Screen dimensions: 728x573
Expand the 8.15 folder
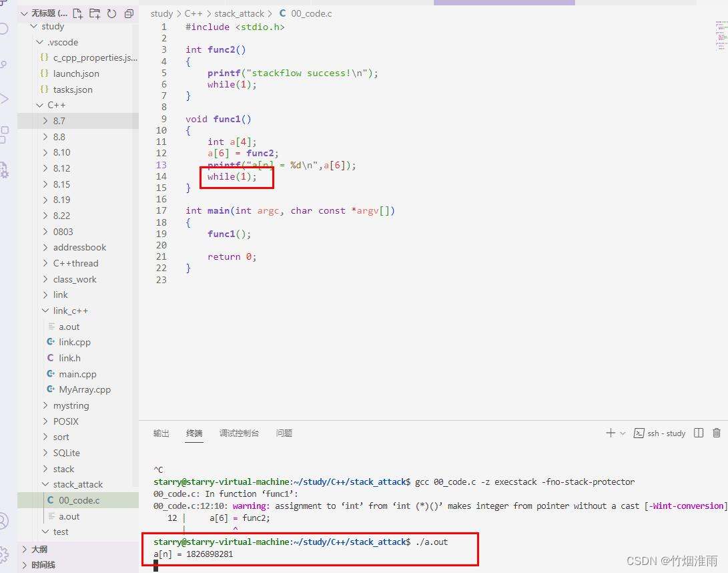78,184
